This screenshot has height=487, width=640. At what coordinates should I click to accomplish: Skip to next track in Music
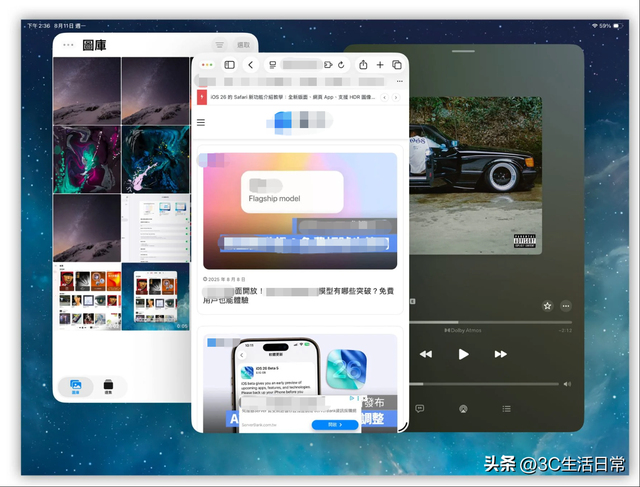click(x=501, y=354)
